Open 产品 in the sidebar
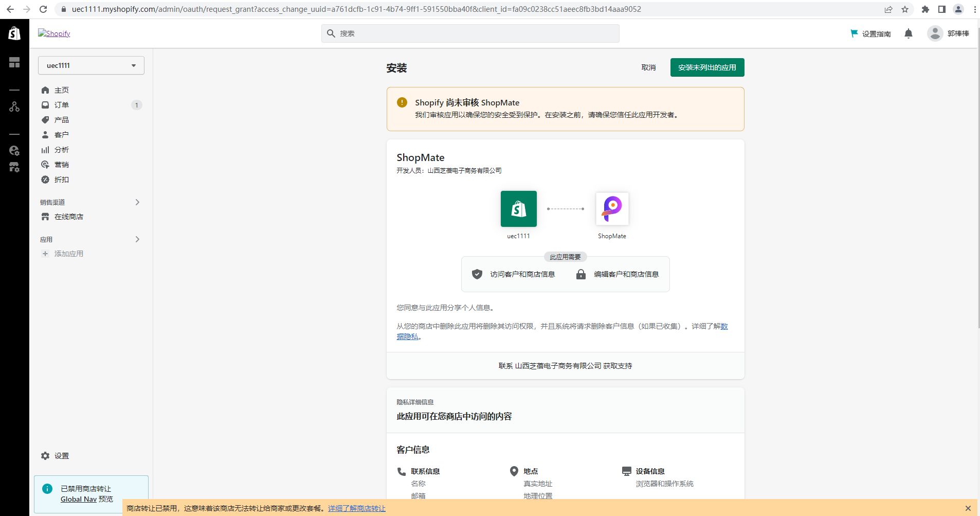Image resolution: width=980 pixels, height=516 pixels. click(x=62, y=120)
